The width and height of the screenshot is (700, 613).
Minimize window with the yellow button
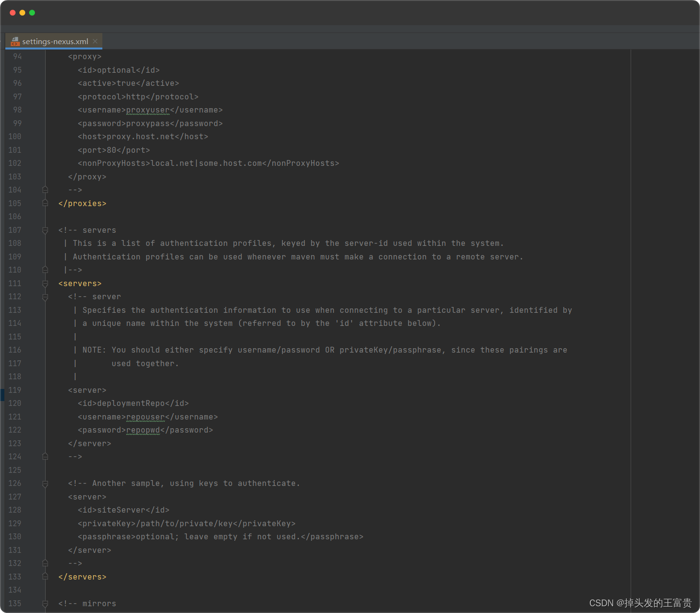[22, 13]
